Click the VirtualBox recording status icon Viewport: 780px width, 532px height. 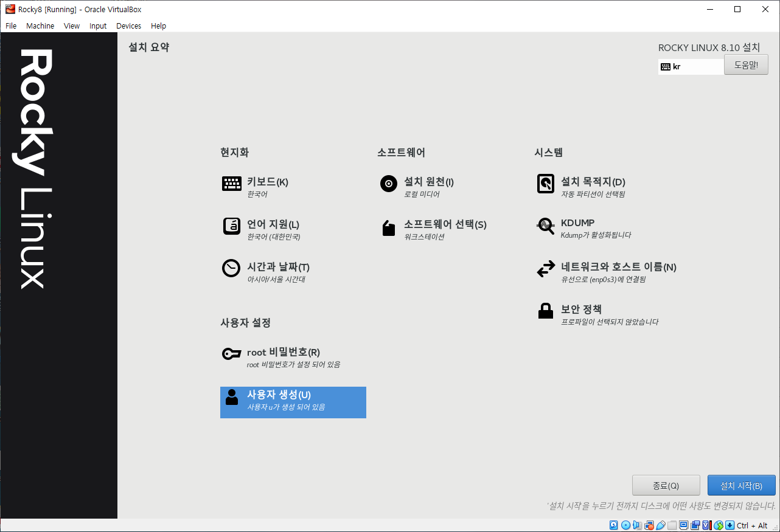coord(695,525)
